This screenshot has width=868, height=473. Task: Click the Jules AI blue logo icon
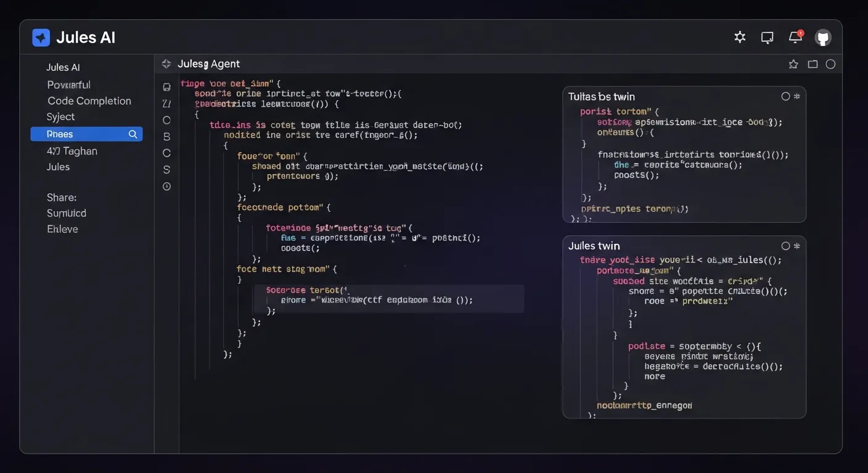point(41,38)
